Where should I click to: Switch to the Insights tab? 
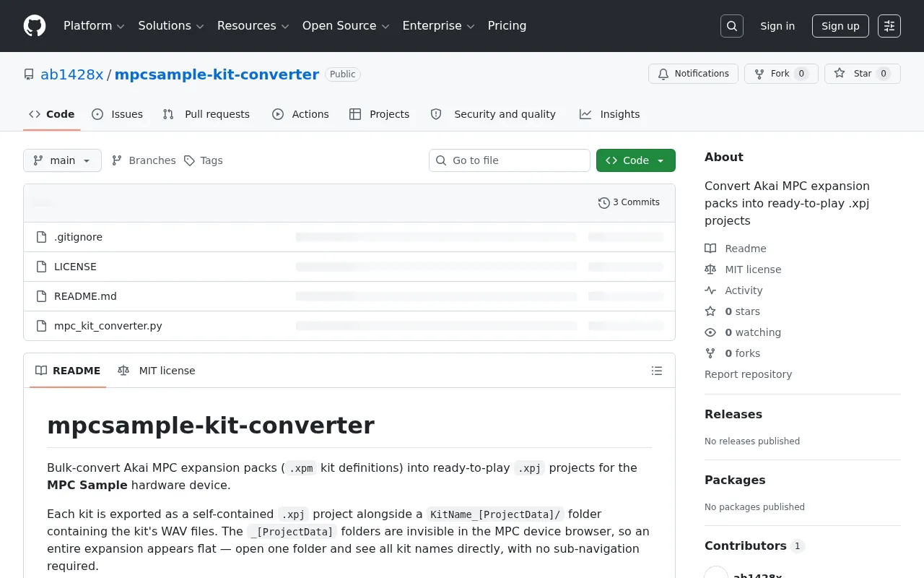pos(610,114)
